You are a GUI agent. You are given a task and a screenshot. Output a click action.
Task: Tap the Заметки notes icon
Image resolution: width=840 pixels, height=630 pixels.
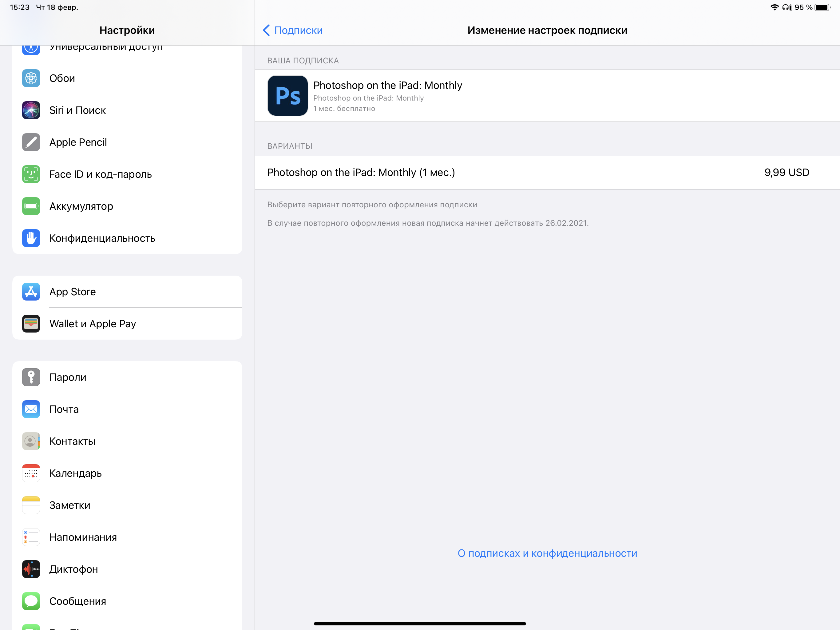[31, 505]
